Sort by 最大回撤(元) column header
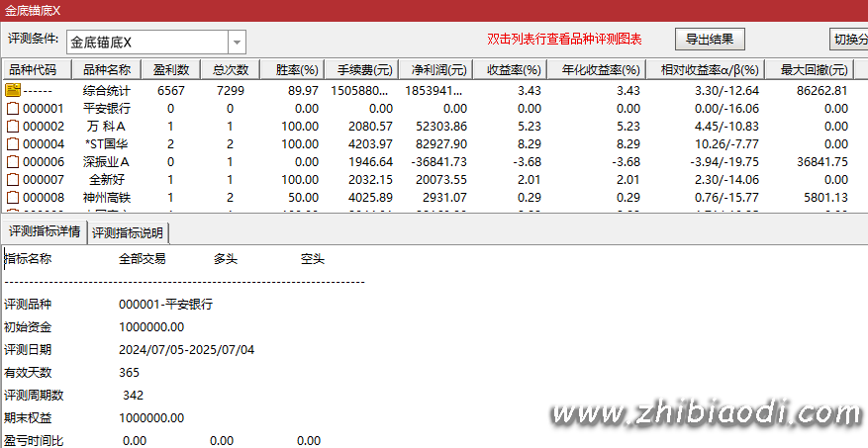Screen dimensions: 868x448 point(811,69)
